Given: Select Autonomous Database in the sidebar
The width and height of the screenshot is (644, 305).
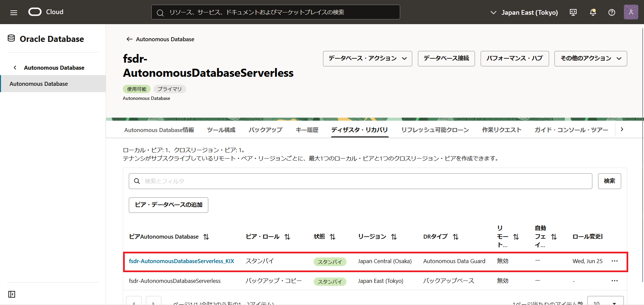Looking at the screenshot, I should click(x=53, y=84).
